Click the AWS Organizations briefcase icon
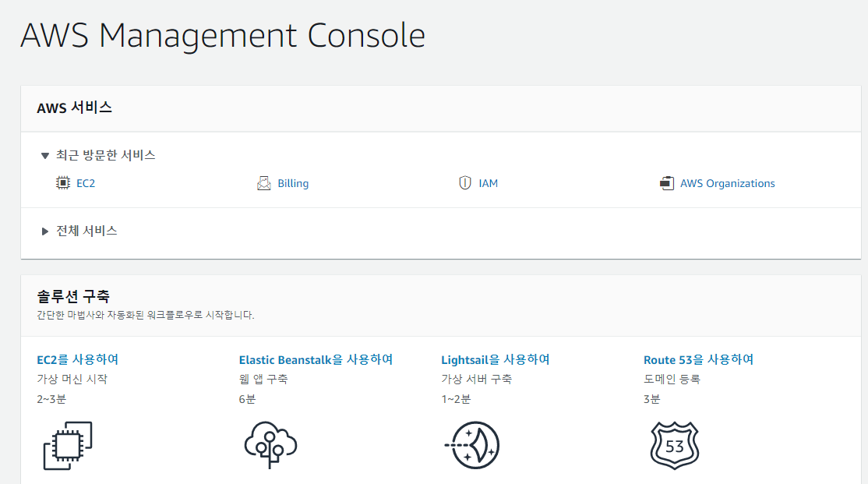Image resolution: width=868 pixels, height=484 pixels. [x=666, y=182]
